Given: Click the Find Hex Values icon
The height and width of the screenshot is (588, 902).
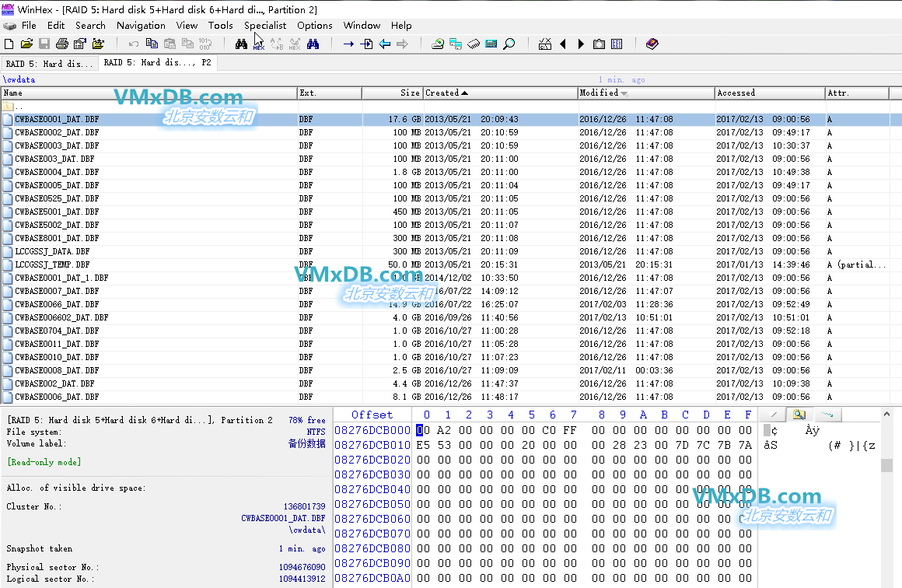Looking at the screenshot, I should (259, 44).
